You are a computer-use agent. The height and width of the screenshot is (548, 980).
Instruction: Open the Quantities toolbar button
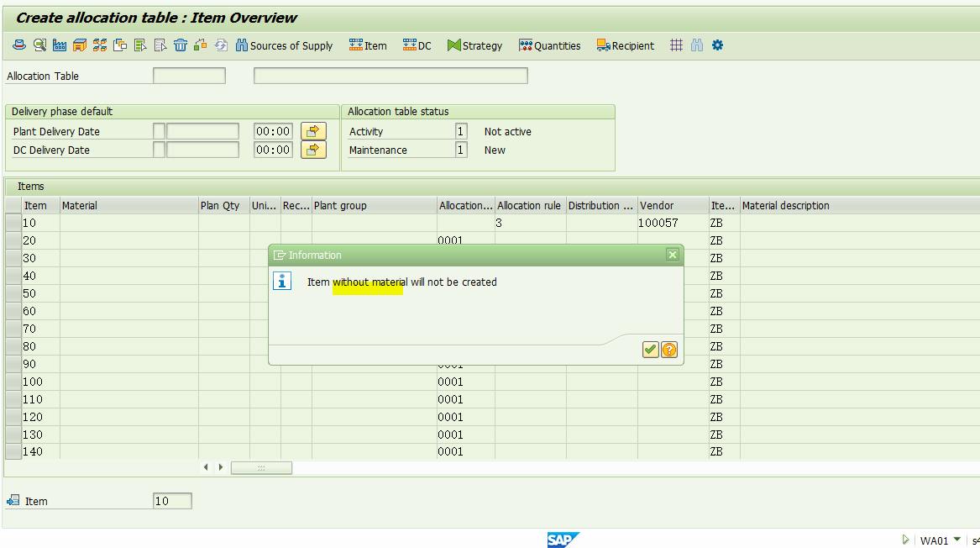tap(550, 45)
